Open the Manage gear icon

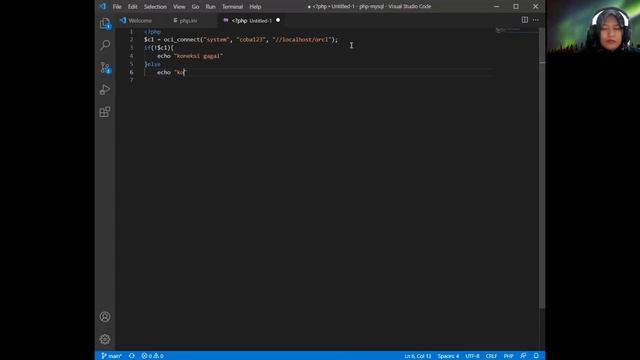point(105,339)
